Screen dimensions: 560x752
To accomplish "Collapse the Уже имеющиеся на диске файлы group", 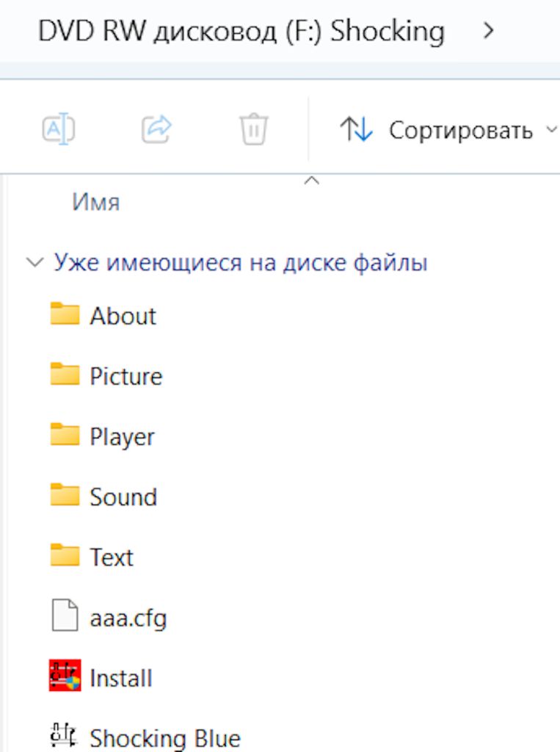I will coord(34,262).
